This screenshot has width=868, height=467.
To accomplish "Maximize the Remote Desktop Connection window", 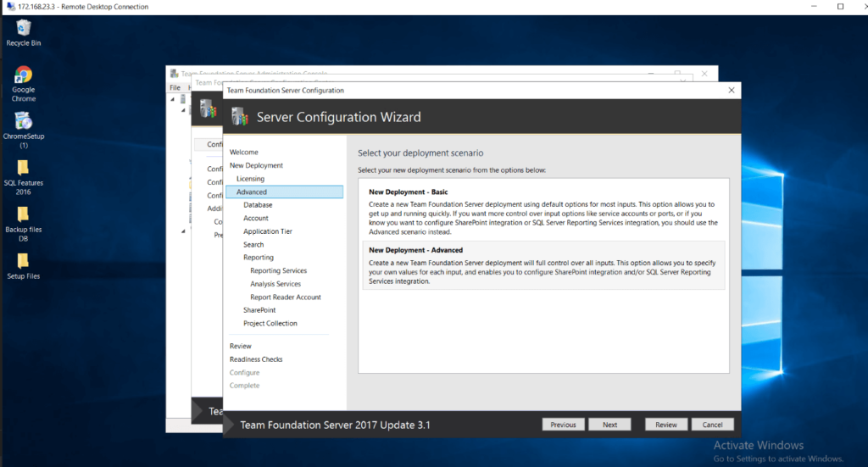I will point(840,7).
